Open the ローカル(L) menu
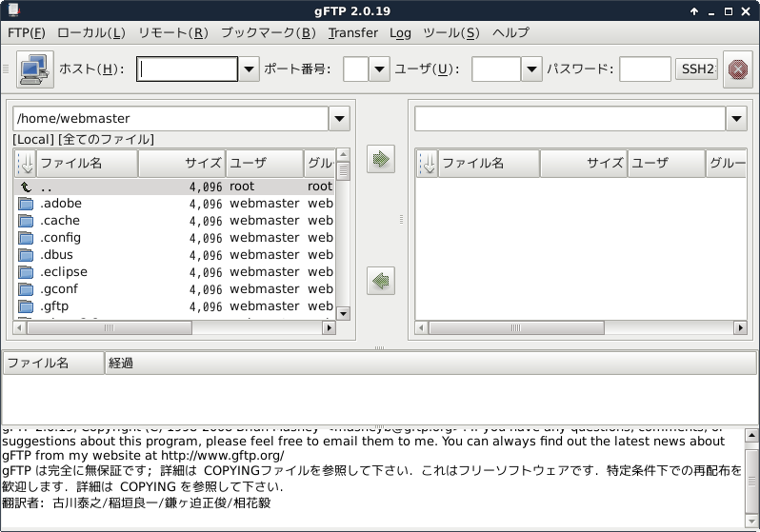 point(91,33)
